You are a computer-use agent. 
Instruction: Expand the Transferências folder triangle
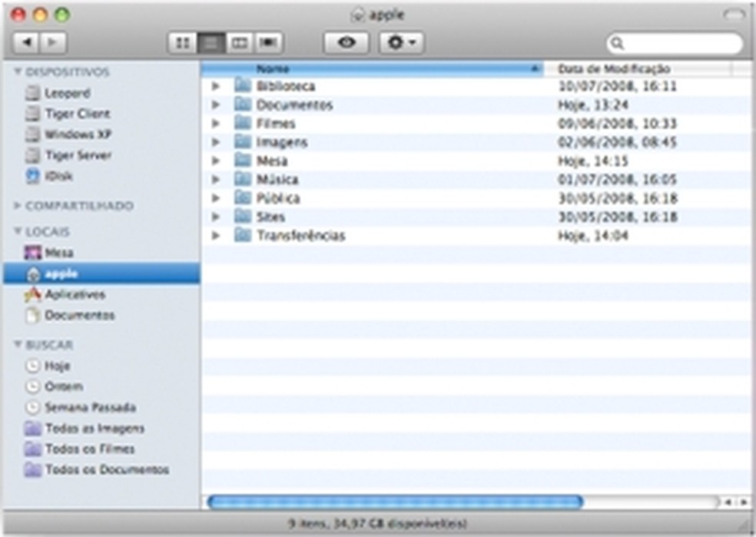tap(216, 235)
